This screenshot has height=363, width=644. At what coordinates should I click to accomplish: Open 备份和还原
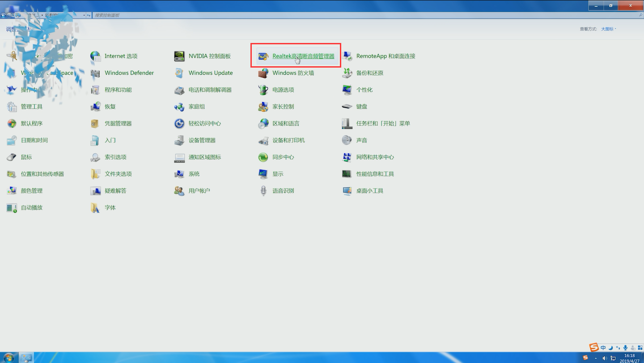tap(363, 73)
